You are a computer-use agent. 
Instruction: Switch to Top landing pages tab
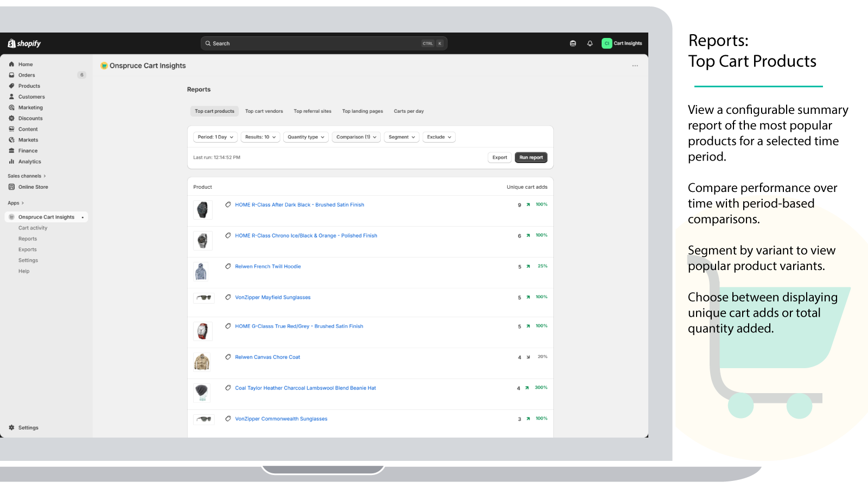point(362,111)
